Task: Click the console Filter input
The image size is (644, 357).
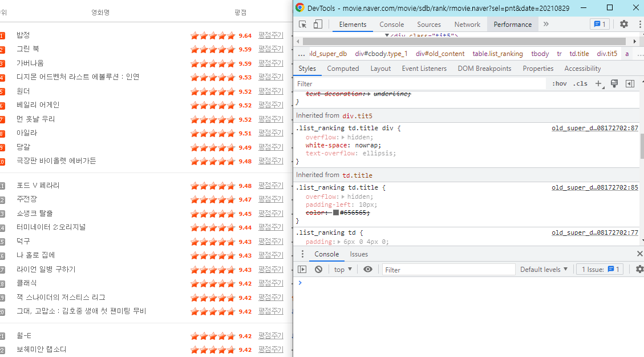Action: [448, 270]
